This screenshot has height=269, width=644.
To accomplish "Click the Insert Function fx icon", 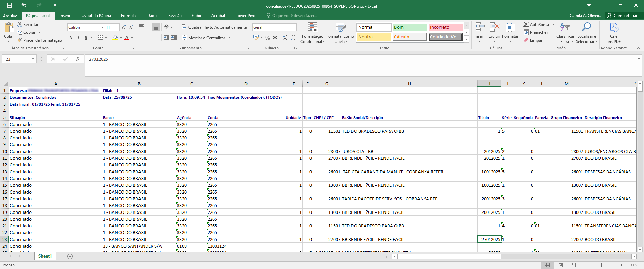I will [78, 59].
